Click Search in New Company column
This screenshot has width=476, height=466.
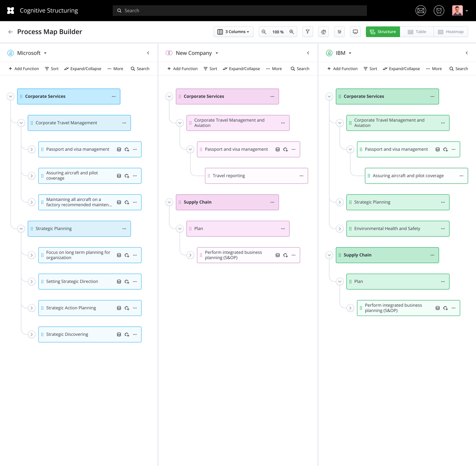[300, 69]
